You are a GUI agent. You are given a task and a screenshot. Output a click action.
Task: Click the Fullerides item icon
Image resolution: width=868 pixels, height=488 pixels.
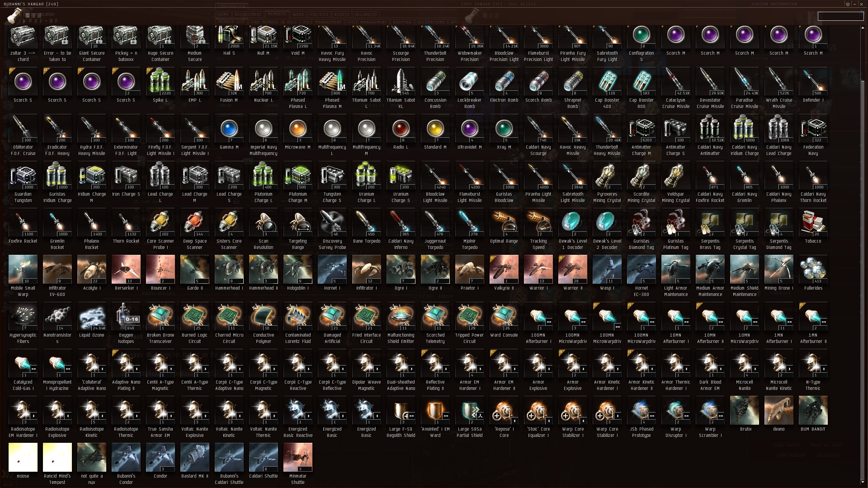(x=813, y=269)
